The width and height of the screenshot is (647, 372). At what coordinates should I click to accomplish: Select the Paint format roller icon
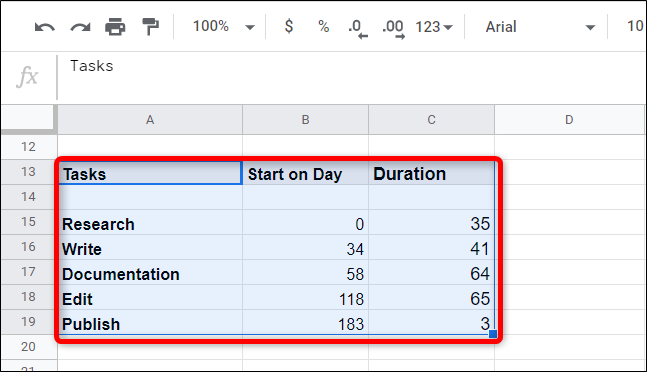[x=150, y=27]
